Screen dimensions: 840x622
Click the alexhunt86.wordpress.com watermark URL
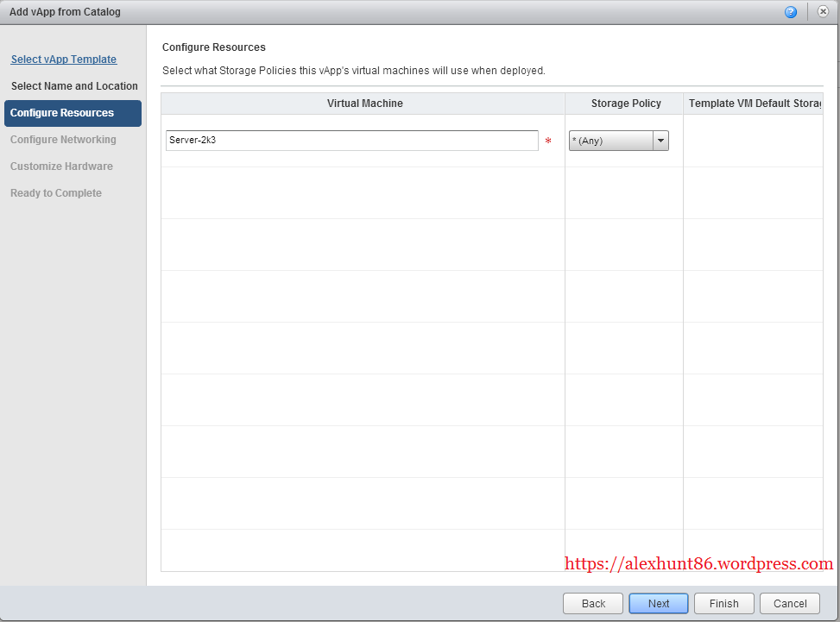click(698, 564)
